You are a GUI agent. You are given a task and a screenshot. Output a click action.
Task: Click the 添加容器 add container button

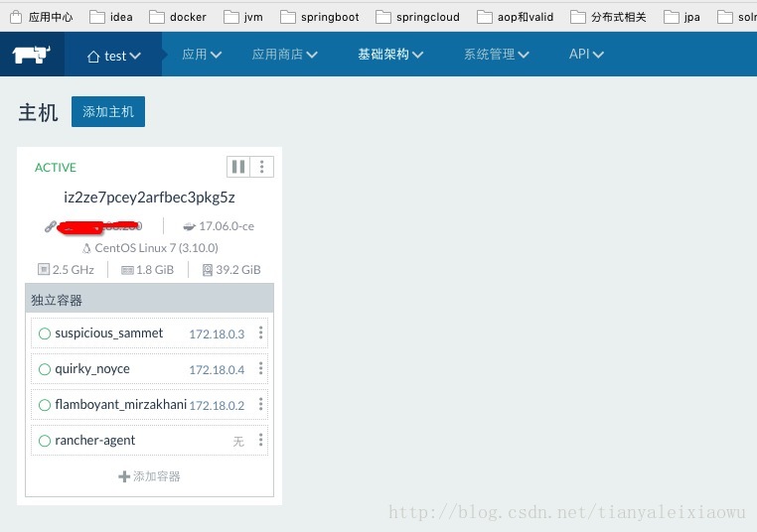[149, 476]
